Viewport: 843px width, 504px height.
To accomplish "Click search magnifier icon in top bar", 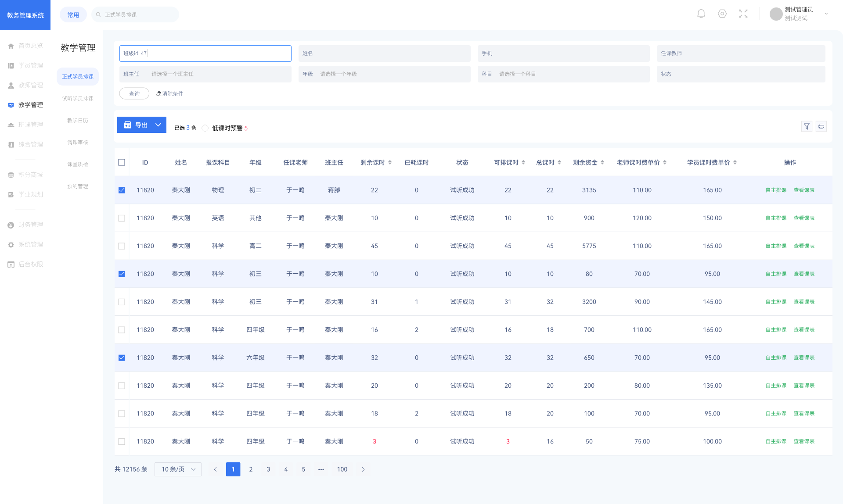I will [98, 14].
